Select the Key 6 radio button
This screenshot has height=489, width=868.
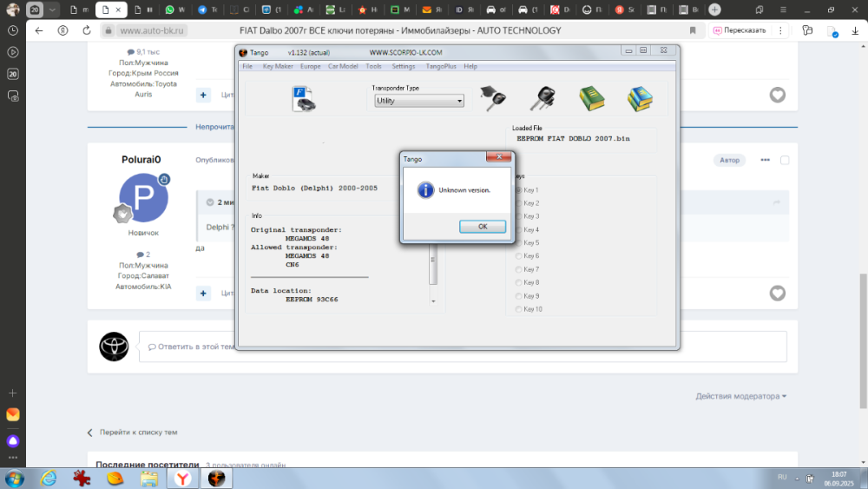(519, 256)
